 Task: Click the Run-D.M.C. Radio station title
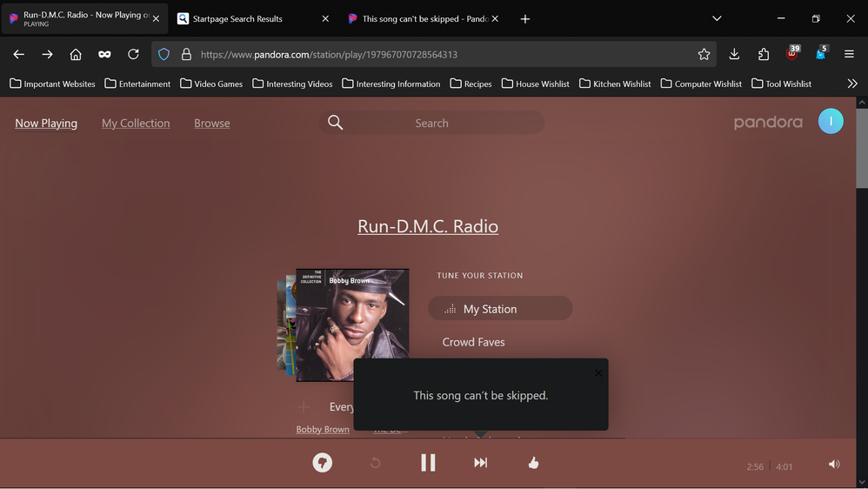pyautogui.click(x=428, y=226)
